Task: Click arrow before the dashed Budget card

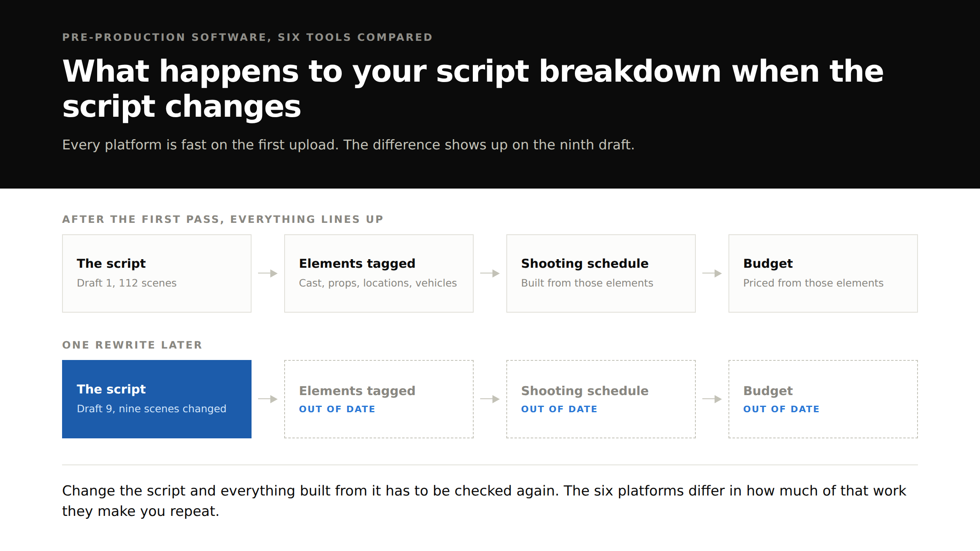Action: pos(712,399)
